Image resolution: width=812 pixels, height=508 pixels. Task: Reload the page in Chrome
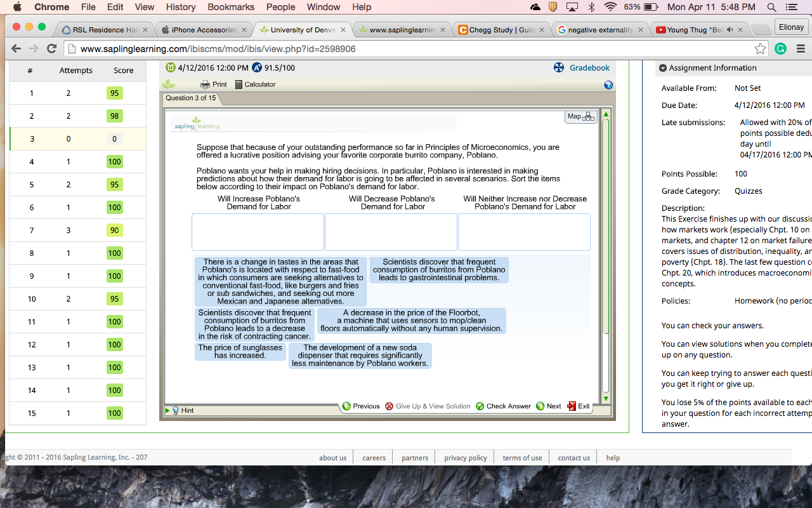(52, 49)
